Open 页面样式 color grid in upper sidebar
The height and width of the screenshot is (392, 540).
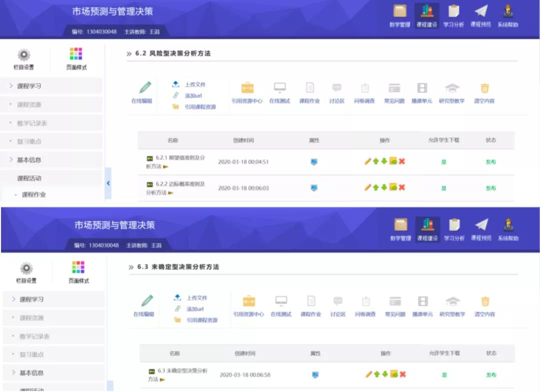(76, 58)
